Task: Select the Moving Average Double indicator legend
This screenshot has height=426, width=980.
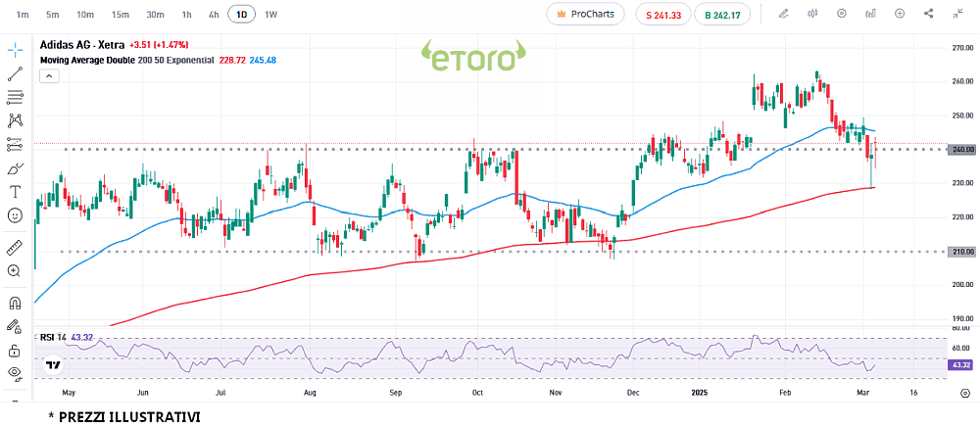Action: point(127,60)
